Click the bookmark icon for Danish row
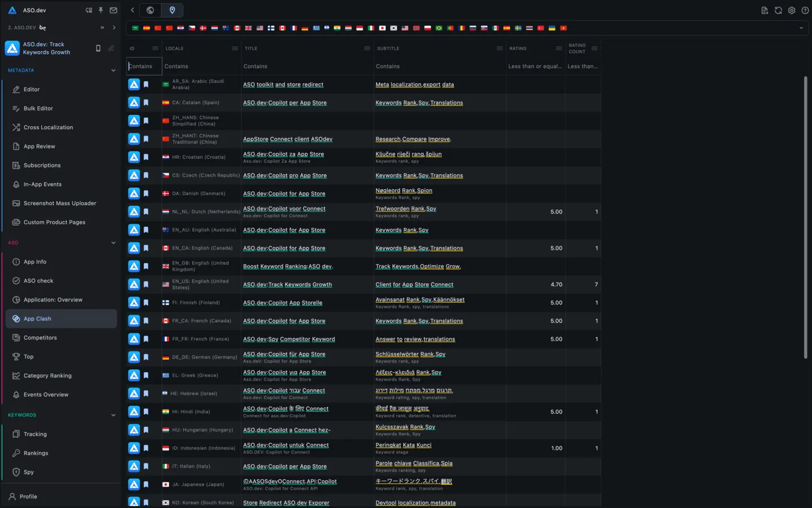The height and width of the screenshot is (508, 812). (146, 193)
